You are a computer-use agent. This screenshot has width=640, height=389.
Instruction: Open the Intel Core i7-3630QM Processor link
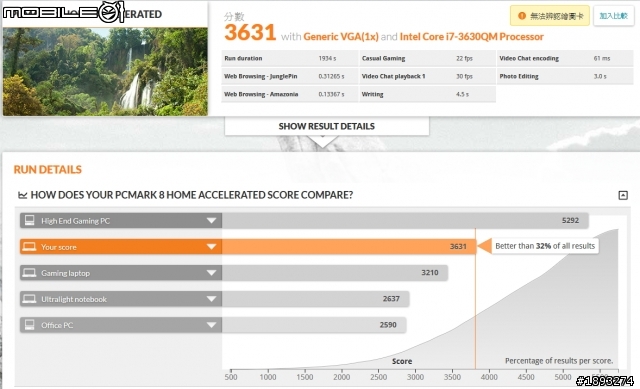point(471,37)
